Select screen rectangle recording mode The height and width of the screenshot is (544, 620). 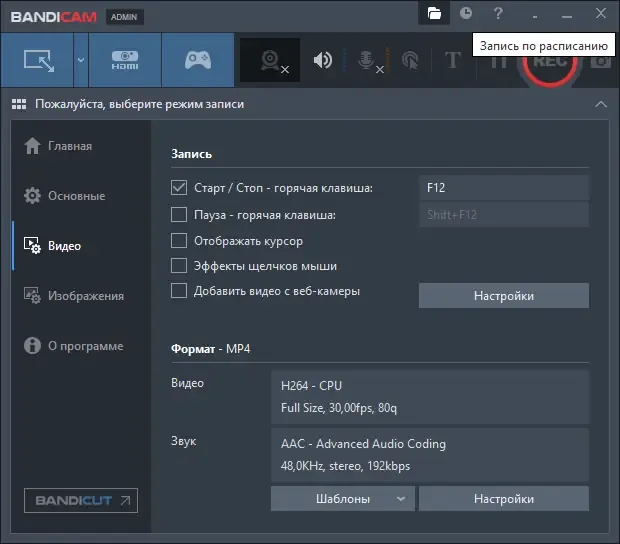point(37,60)
